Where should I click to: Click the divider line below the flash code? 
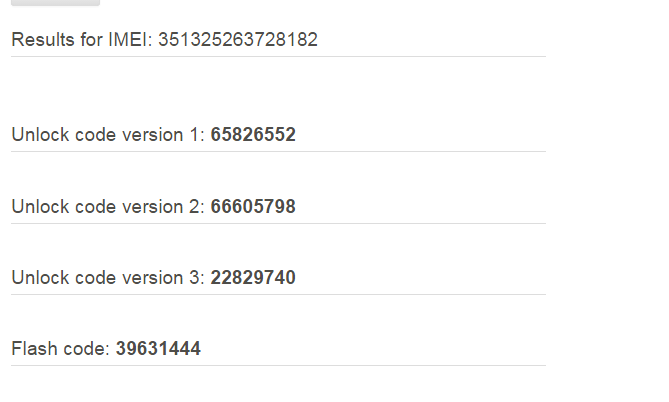279,365
